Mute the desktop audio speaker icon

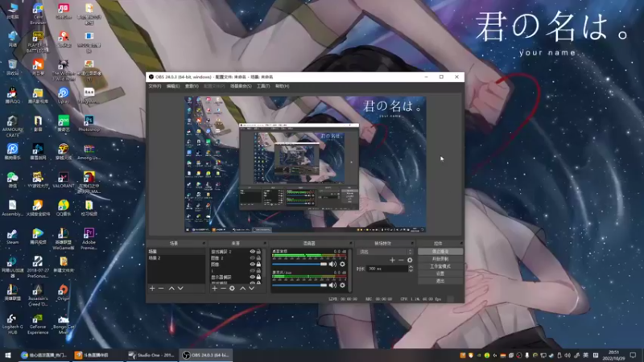332,264
